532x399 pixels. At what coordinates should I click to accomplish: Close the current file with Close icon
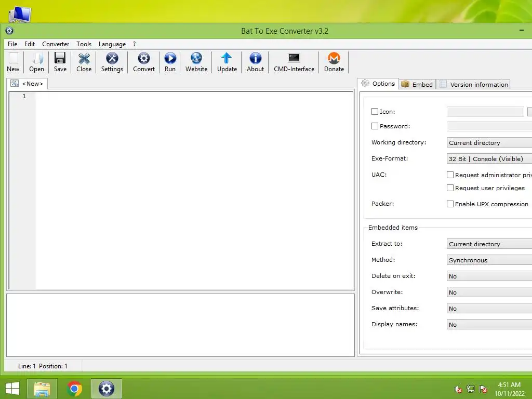[x=84, y=62]
